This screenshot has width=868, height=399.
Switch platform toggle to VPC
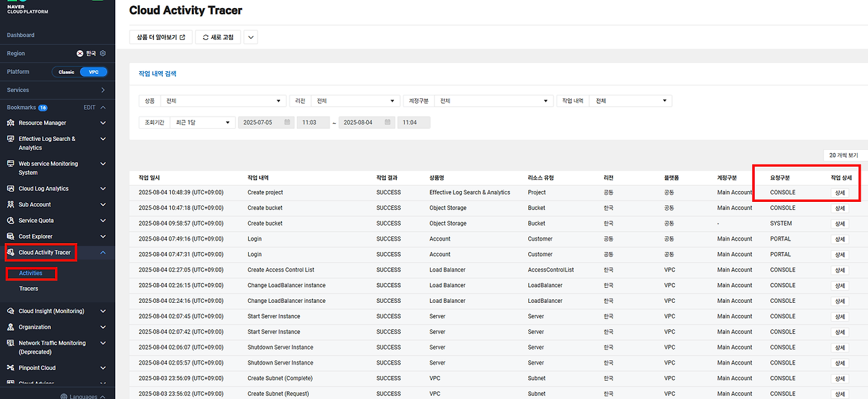(x=94, y=72)
